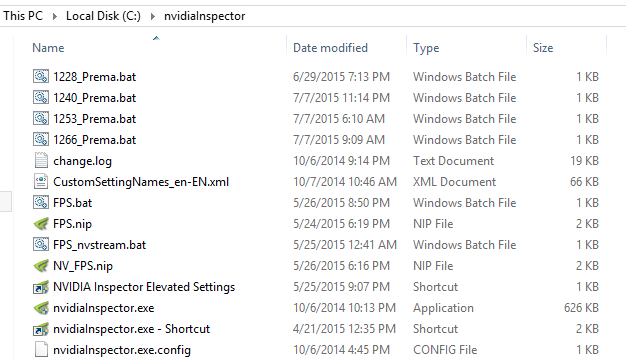Select the file name NV_FPS.nip

83,266
